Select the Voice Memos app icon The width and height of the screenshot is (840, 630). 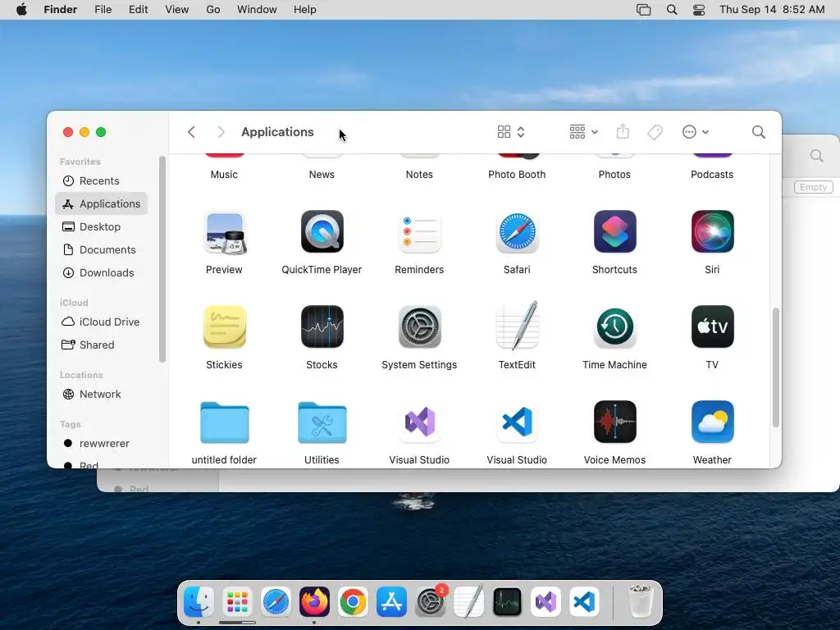click(614, 422)
